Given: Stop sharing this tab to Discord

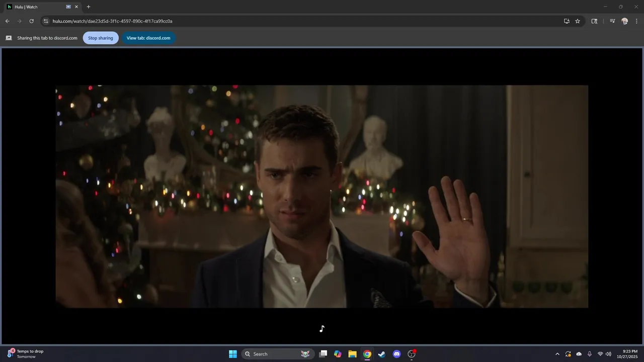Looking at the screenshot, I should [101, 38].
